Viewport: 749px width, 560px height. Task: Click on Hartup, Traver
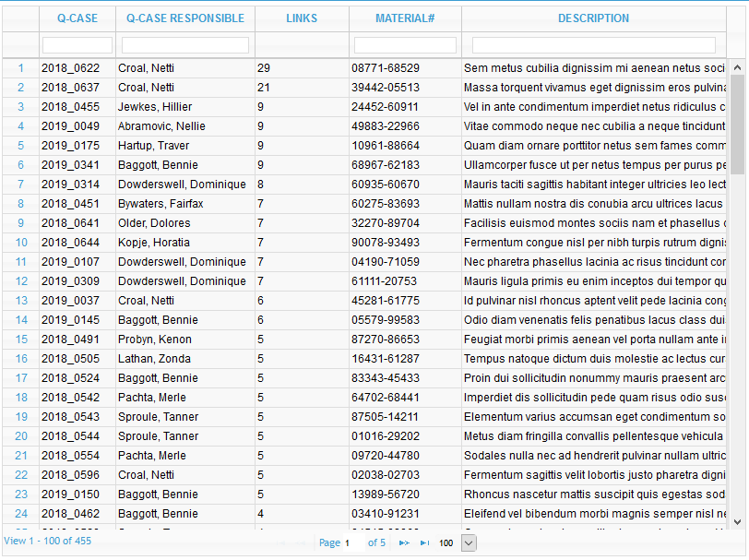click(154, 146)
